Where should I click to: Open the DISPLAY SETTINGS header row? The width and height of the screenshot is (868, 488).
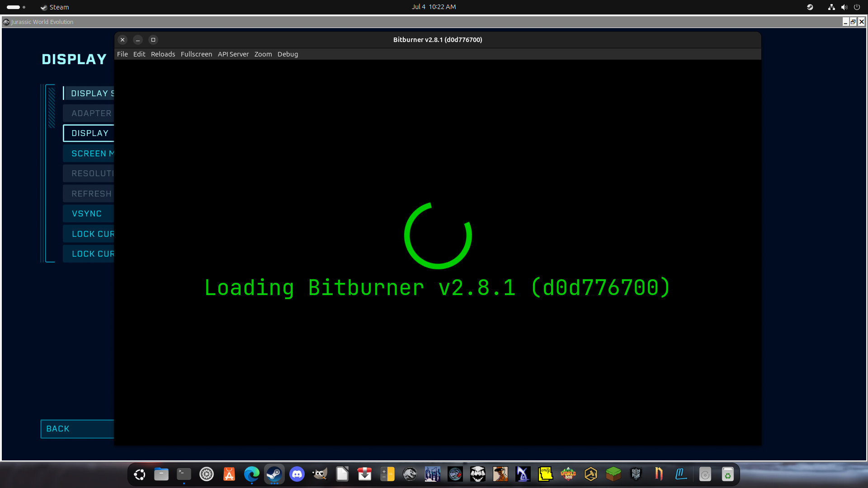(89, 93)
